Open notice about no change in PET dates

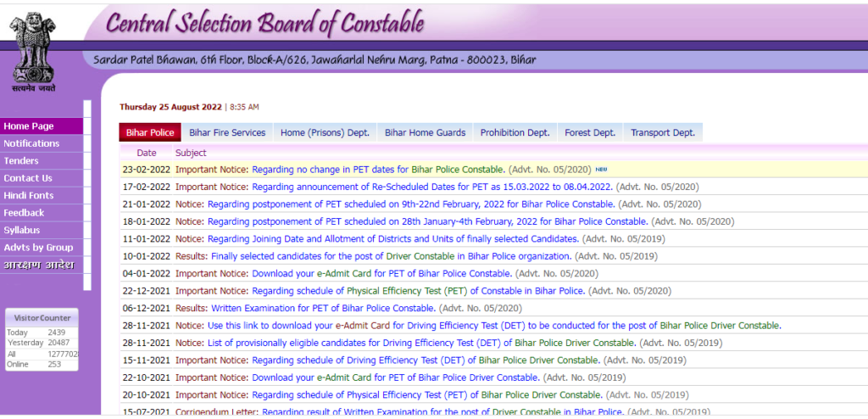pyautogui.click(x=379, y=170)
